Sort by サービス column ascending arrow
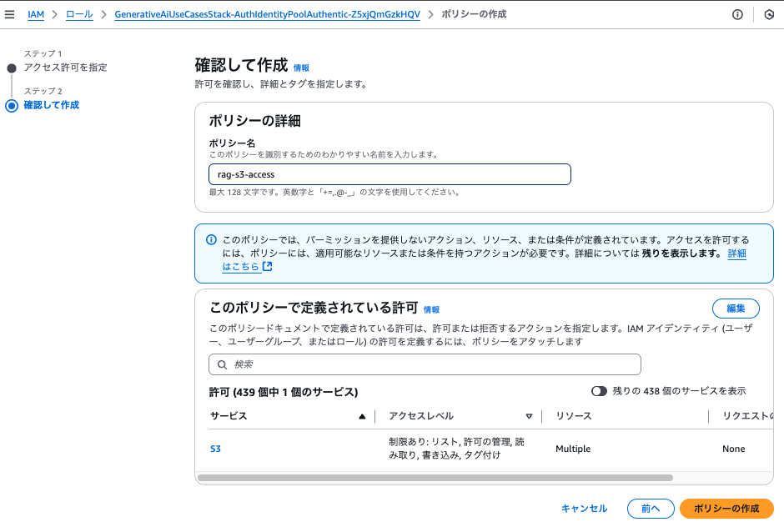 [362, 416]
